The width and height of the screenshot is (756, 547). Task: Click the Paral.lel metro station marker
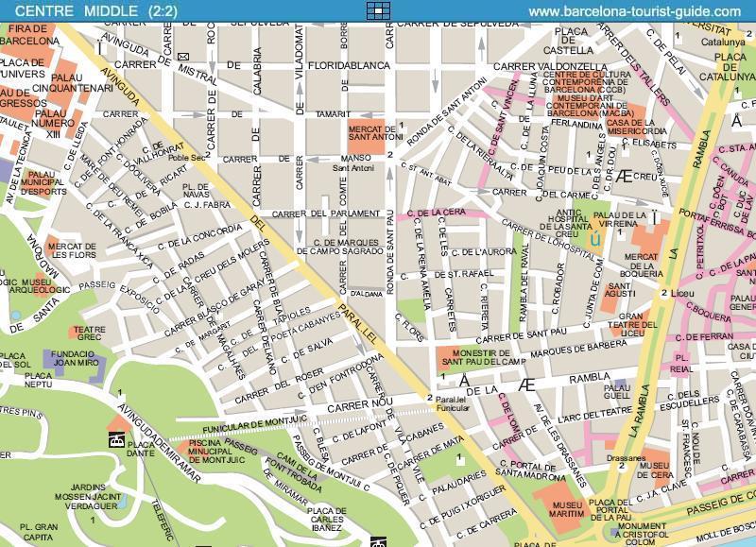pyautogui.click(x=430, y=398)
